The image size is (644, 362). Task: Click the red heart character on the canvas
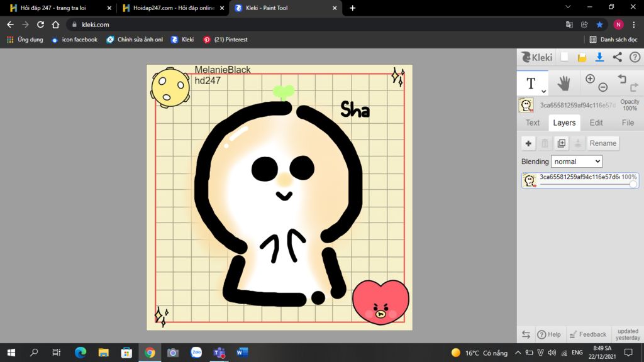click(380, 302)
